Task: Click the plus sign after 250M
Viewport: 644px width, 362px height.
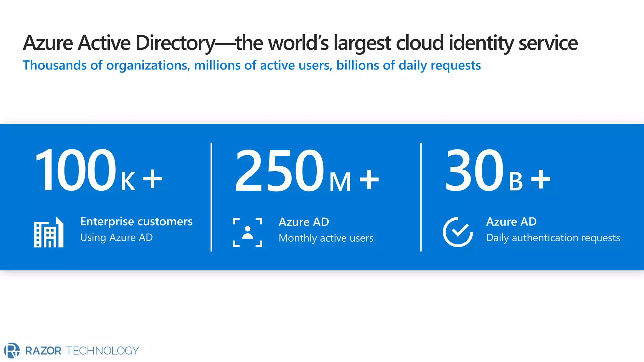Action: (x=369, y=180)
